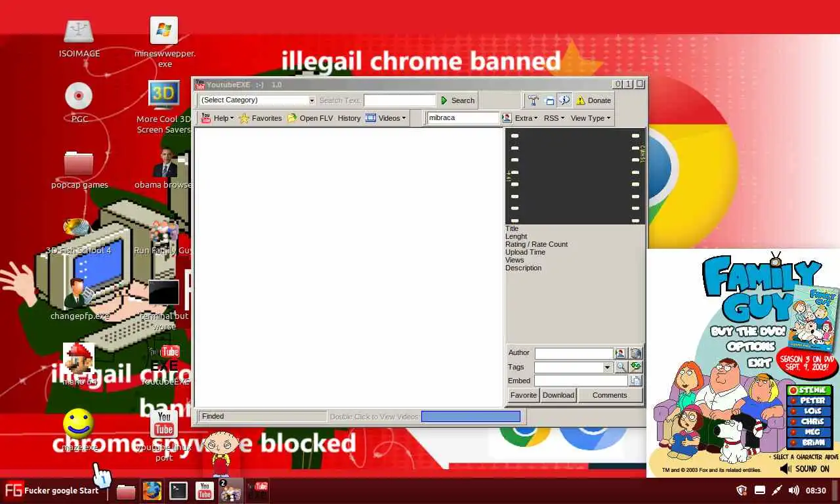The height and width of the screenshot is (504, 840).
Task: Open the PGC disc desktop icon
Action: (x=79, y=104)
